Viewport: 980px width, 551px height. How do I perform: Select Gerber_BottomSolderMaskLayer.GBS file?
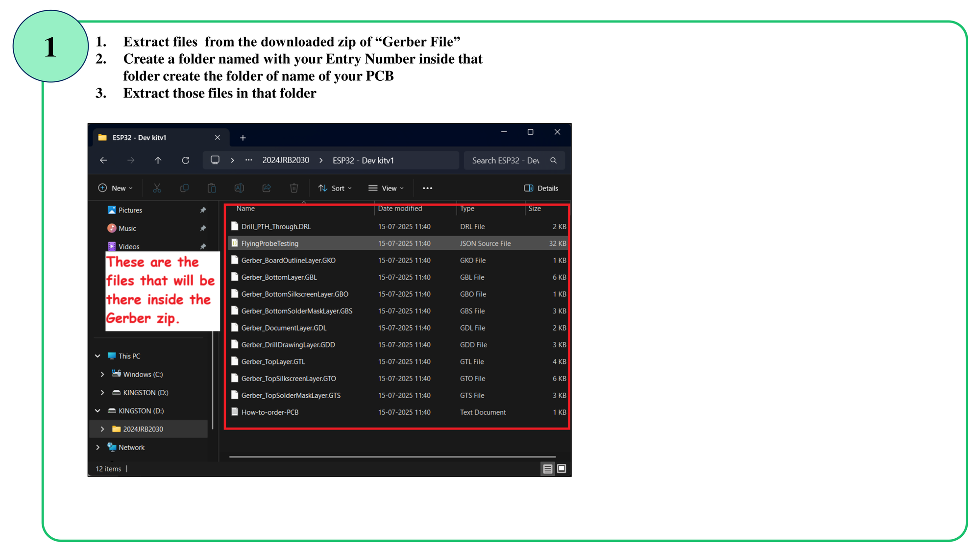coord(398,311)
